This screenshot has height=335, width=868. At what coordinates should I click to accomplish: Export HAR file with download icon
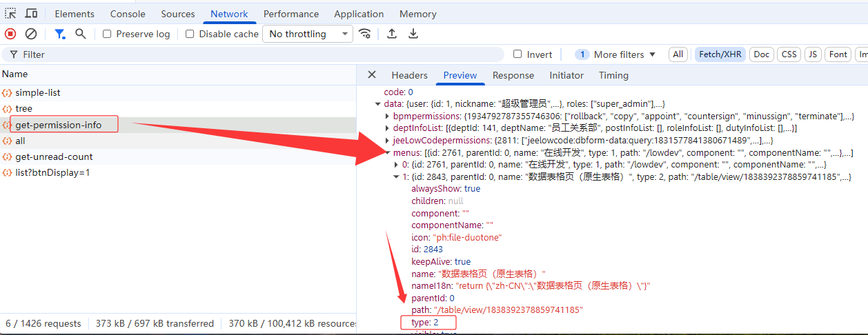413,34
